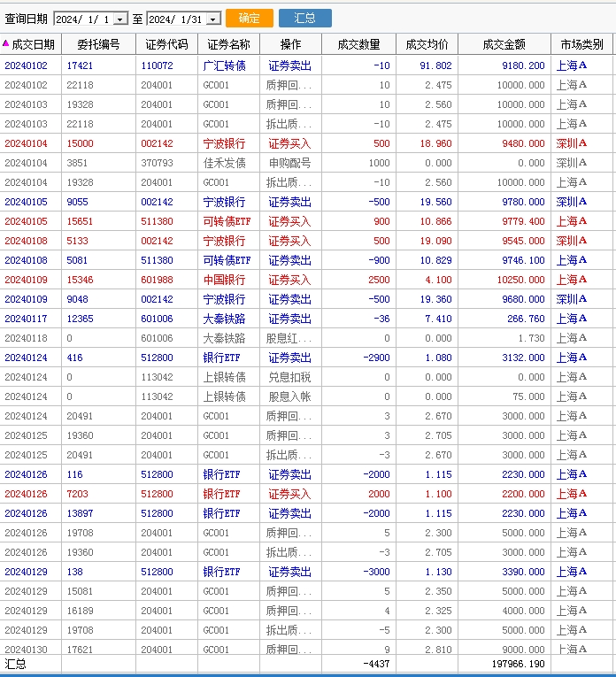616x677 pixels.
Task: Click order number 15081
Action: 80,591
